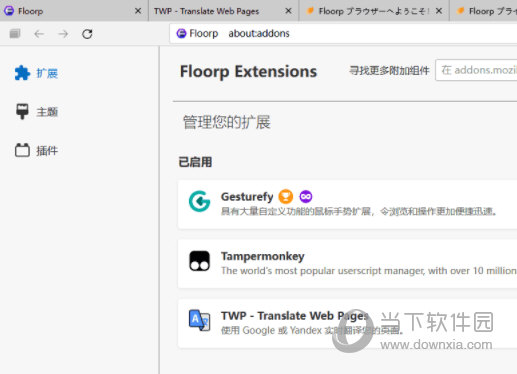Reload the current page
The image size is (517, 374).
87,34
